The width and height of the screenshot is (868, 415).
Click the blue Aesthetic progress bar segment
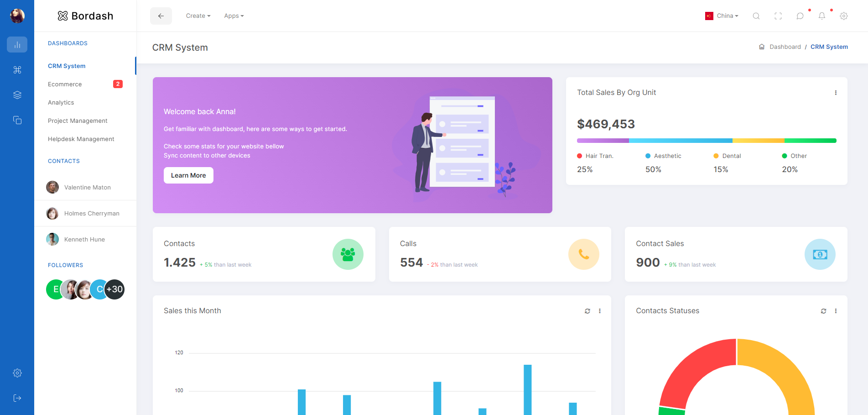click(681, 141)
